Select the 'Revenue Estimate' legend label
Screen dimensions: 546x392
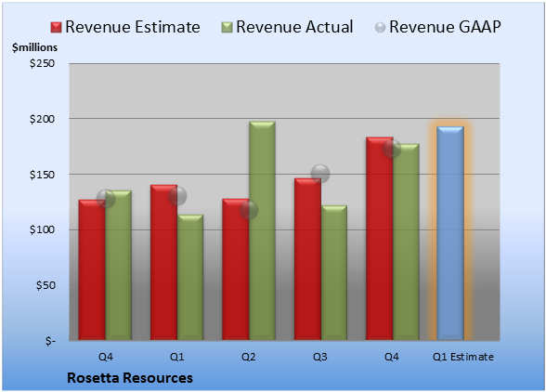(133, 27)
